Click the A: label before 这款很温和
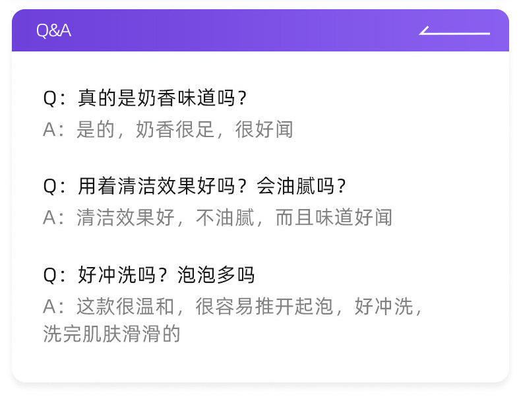 pyautogui.click(x=54, y=306)
